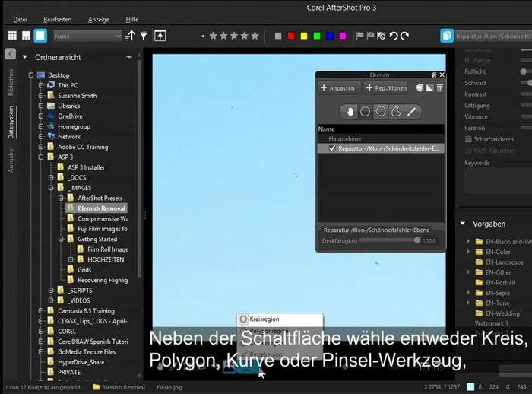This screenshot has width=532, height=394.
Task: Click the filter funnel icon
Action: [x=143, y=36]
